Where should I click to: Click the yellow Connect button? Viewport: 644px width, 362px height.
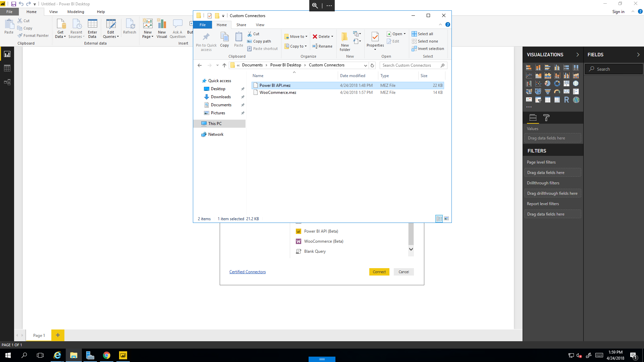(379, 272)
